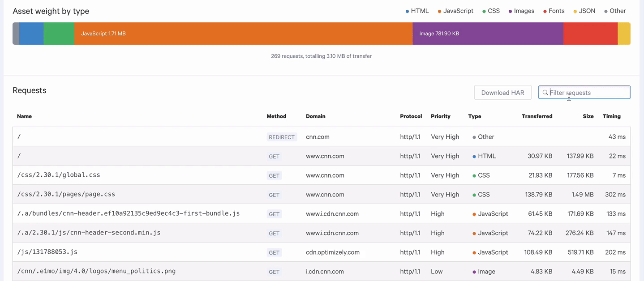644x281 pixels.
Task: Click the JavaScript 1.71 MB bar segment
Action: [x=243, y=34]
